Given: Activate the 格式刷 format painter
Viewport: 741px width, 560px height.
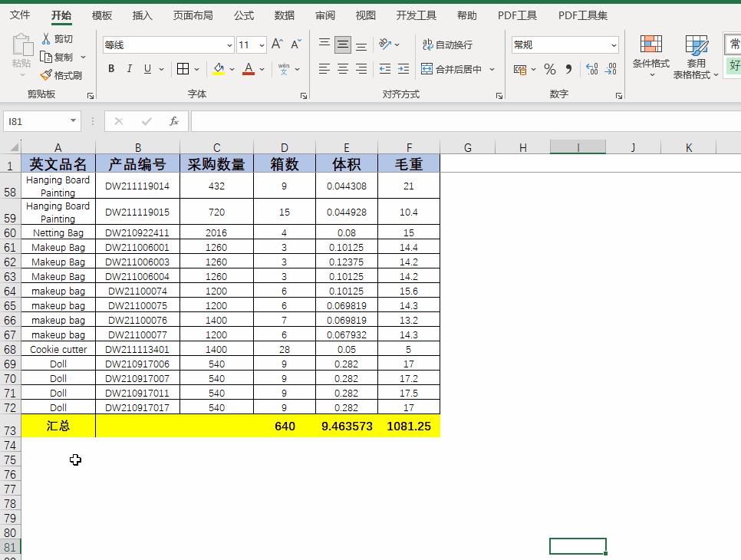Looking at the screenshot, I should coord(61,75).
